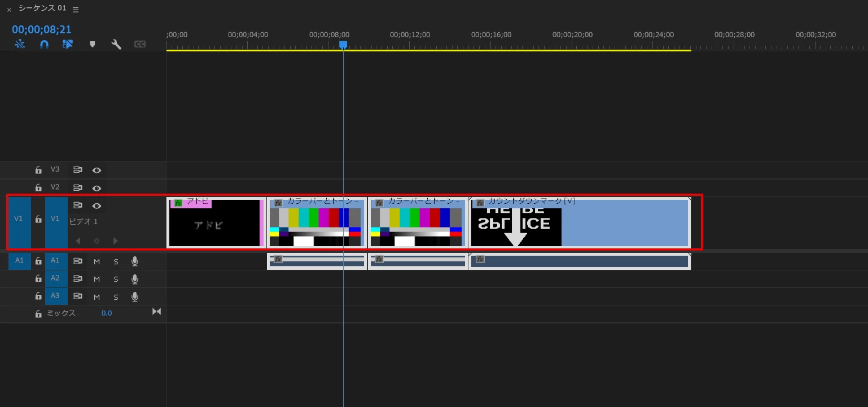Mute audio track A2

pos(97,279)
